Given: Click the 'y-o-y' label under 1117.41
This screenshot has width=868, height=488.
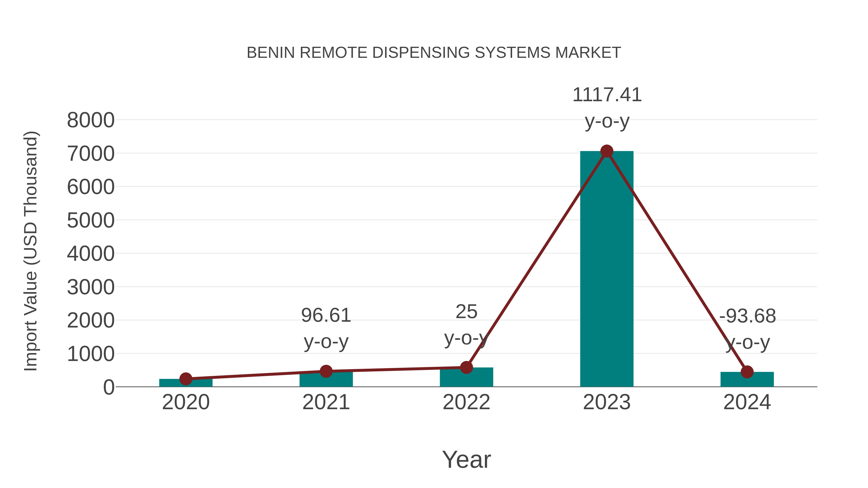Looking at the screenshot, I should click(x=607, y=122).
